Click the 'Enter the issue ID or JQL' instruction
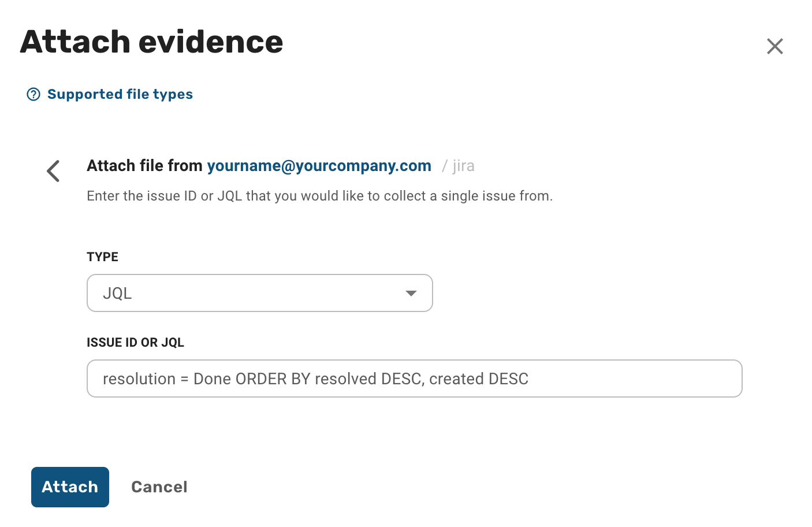812x527 pixels. [x=319, y=196]
